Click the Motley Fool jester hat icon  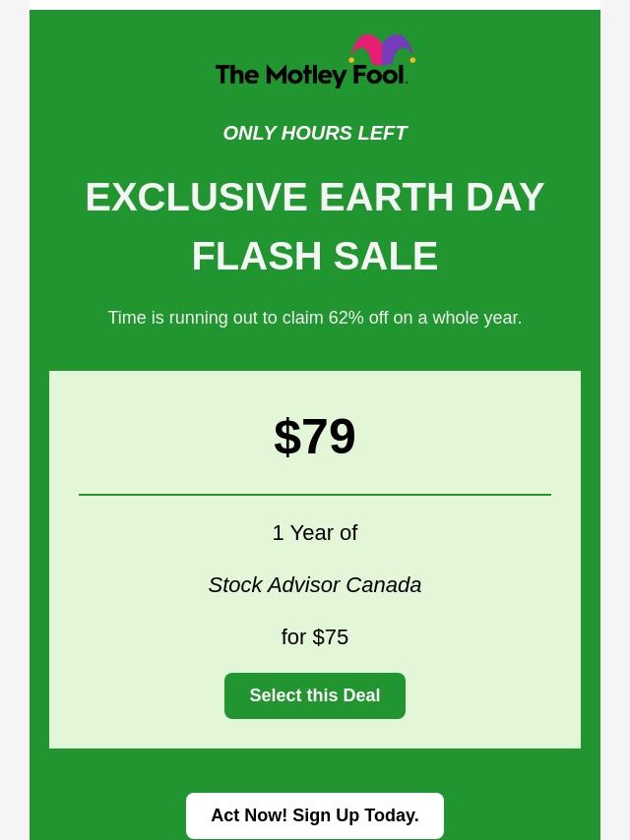(x=382, y=50)
